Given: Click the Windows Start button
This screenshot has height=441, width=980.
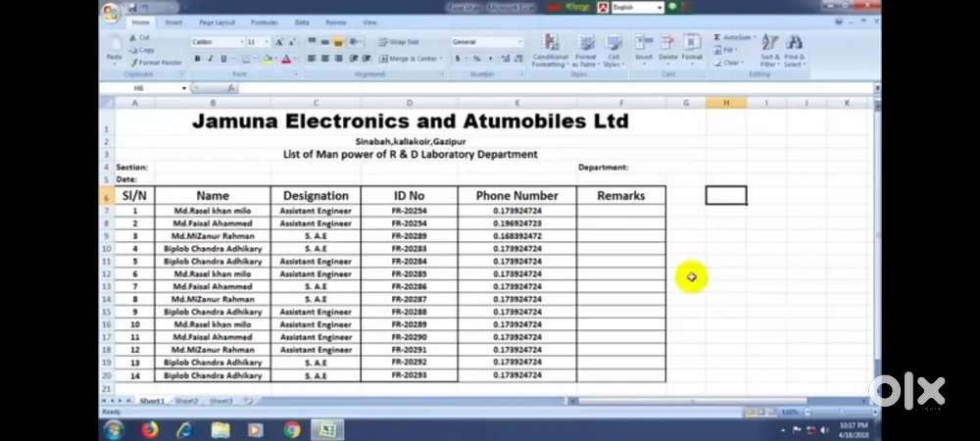Looking at the screenshot, I should click(x=113, y=430).
